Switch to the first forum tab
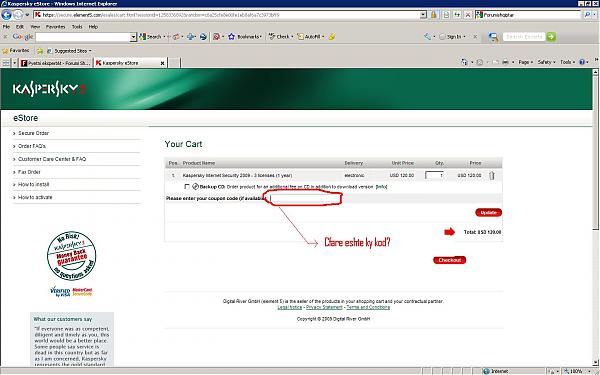600x375 pixels. click(x=56, y=63)
